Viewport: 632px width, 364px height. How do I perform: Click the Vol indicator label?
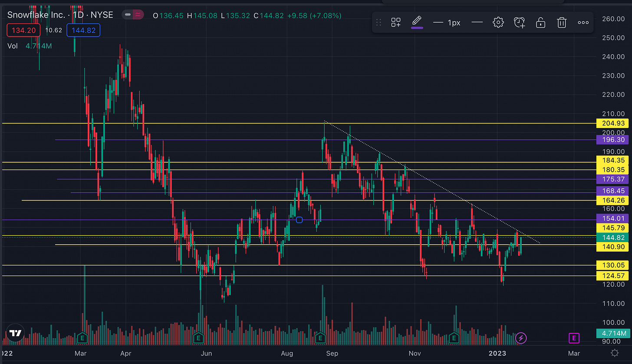13,46
